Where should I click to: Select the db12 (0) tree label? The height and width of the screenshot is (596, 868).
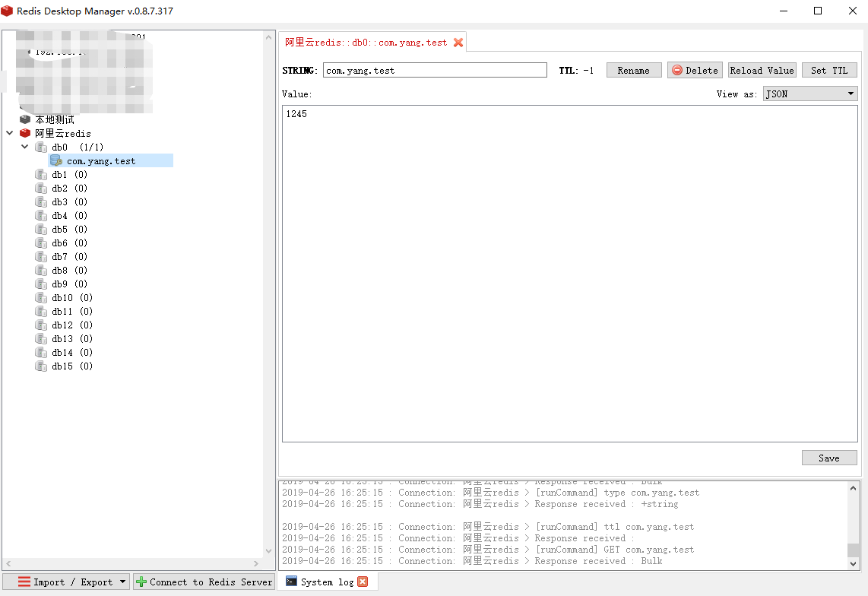click(72, 325)
